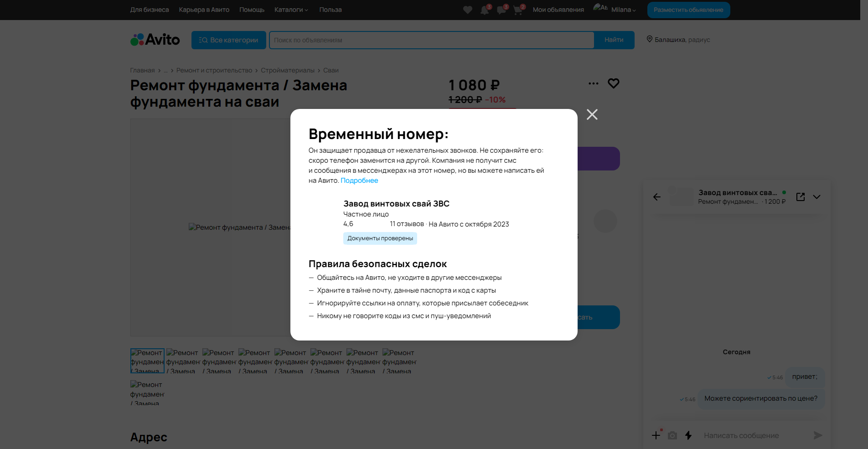Click the lightning quick-replies icon
This screenshot has width=868, height=449.
688,435
